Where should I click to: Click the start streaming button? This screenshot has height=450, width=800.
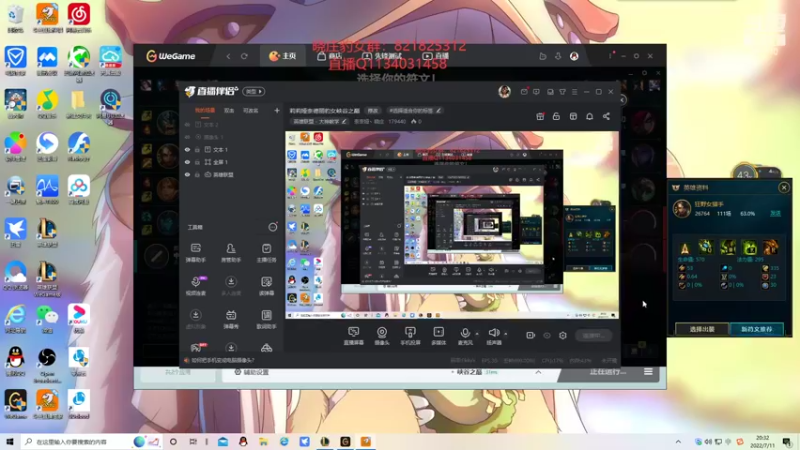[x=593, y=335]
